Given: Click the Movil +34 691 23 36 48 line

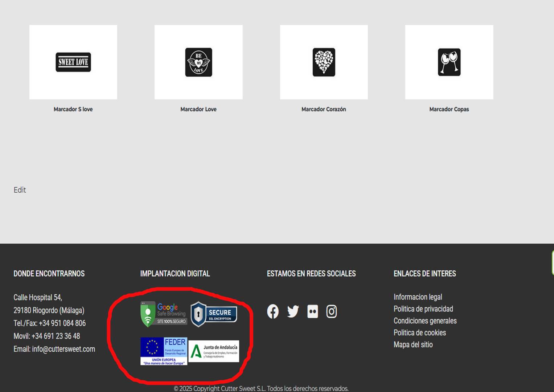Looking at the screenshot, I should (47, 336).
